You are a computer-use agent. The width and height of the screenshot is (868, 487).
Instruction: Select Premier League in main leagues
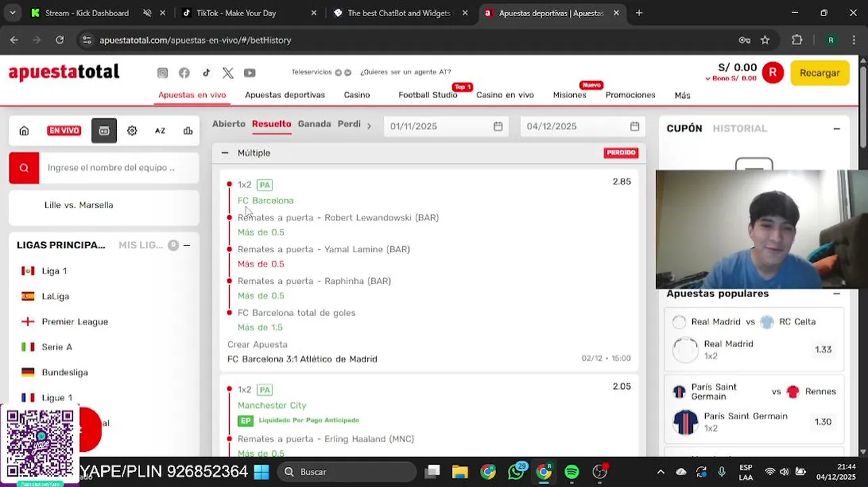[x=75, y=322]
